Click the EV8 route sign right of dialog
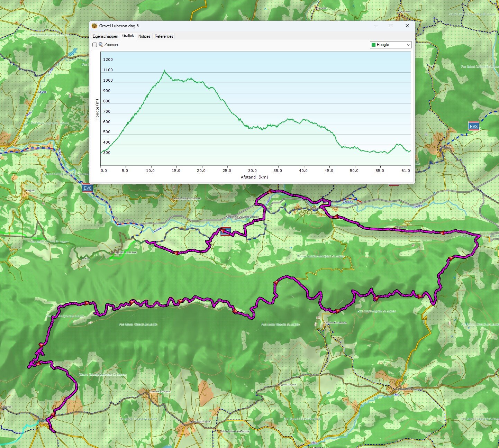This screenshot has height=448, width=499. 473,126
